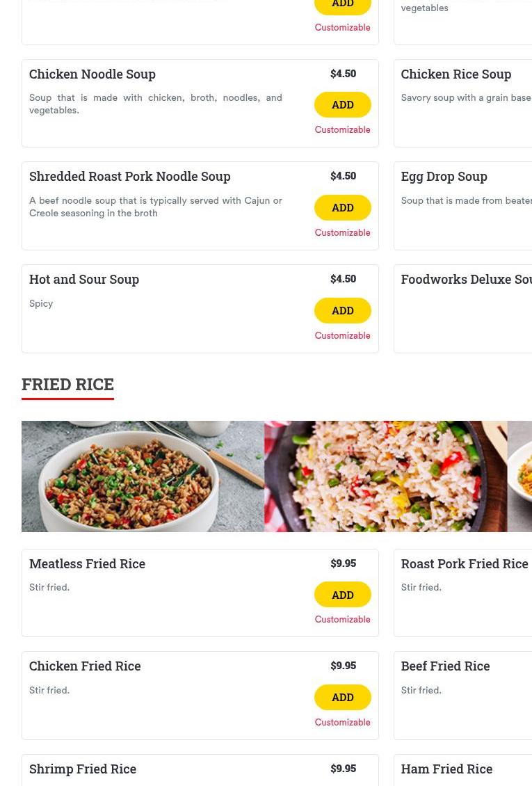Click the Fried Rice section heading

[x=67, y=384]
